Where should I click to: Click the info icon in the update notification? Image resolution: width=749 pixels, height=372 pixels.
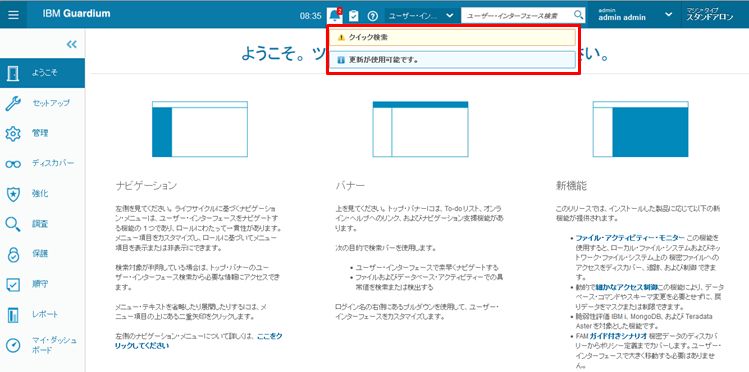point(341,60)
